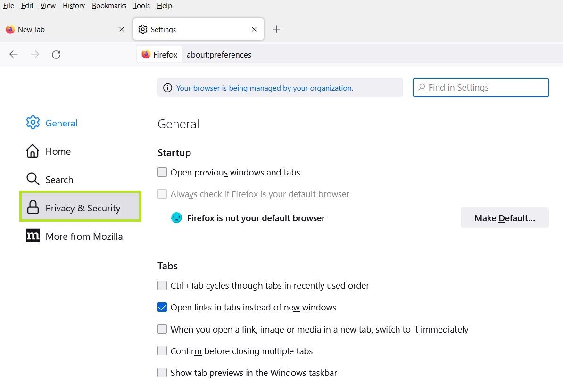Open the Edit menu
This screenshot has height=392, width=563.
click(x=27, y=6)
